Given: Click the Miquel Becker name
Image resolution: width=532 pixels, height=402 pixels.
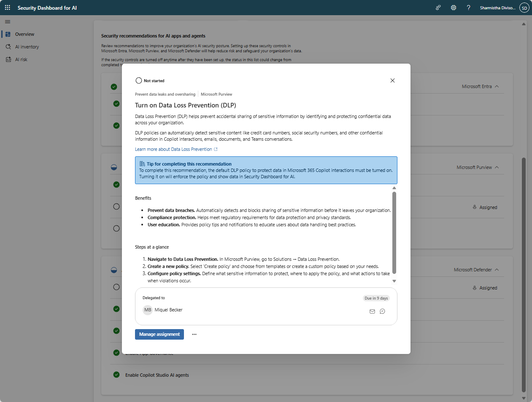Looking at the screenshot, I should tap(168, 310).
